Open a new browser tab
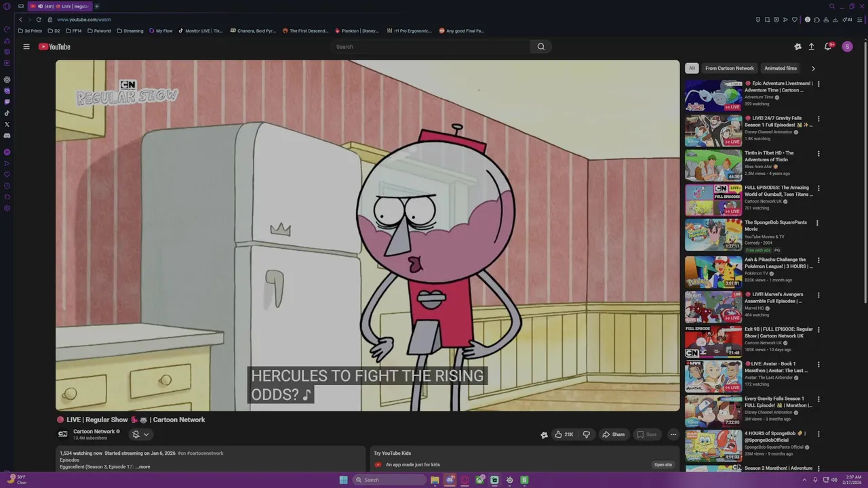This screenshot has width=868, height=488. [x=96, y=6]
